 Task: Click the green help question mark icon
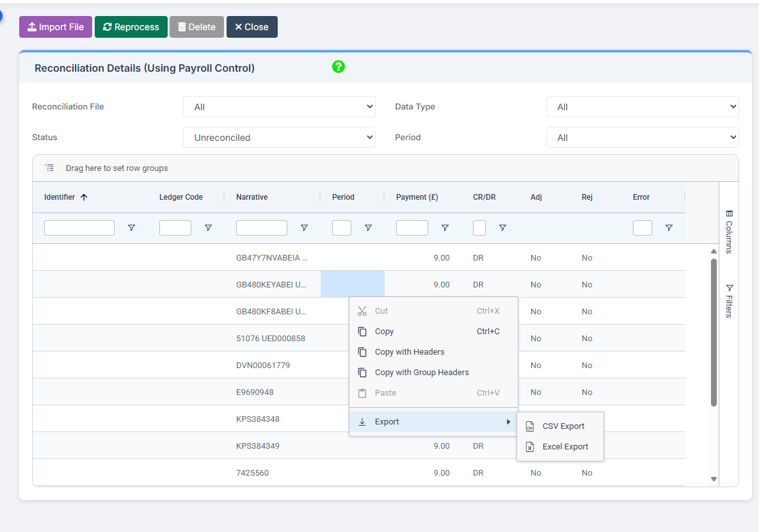click(x=339, y=67)
